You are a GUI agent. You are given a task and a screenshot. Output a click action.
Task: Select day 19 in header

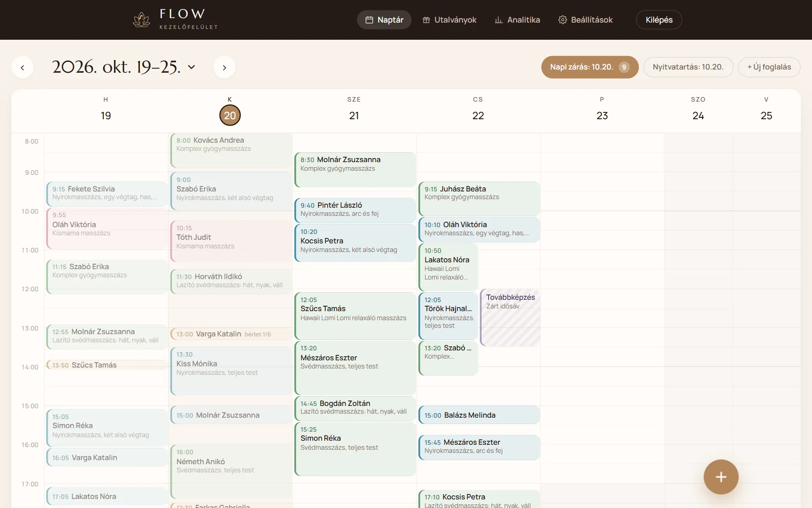(x=106, y=116)
